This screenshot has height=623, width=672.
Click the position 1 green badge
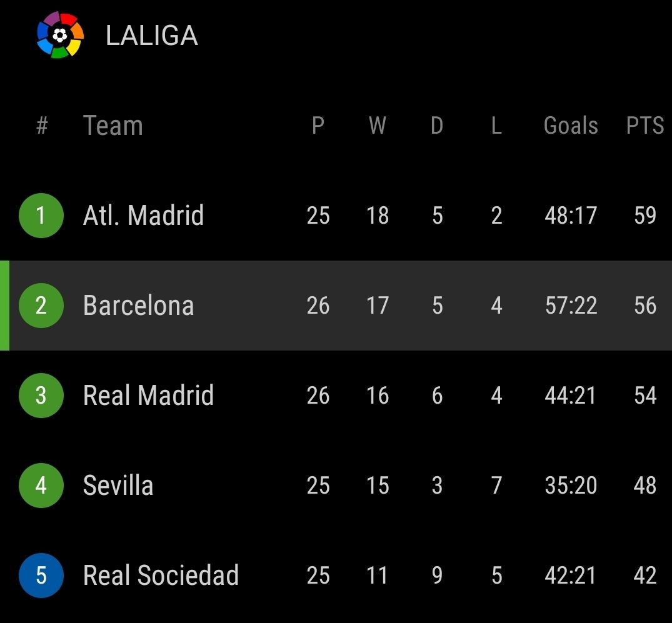41,216
